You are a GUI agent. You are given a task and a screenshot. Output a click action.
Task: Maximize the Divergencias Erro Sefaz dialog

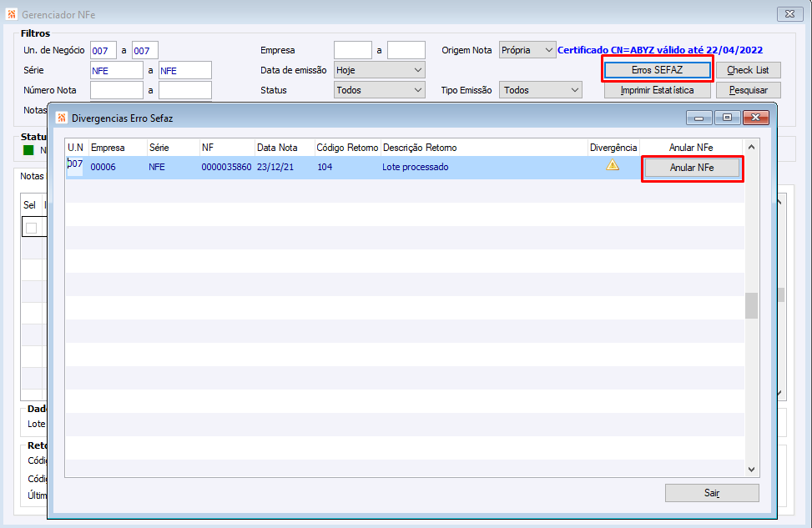click(727, 118)
